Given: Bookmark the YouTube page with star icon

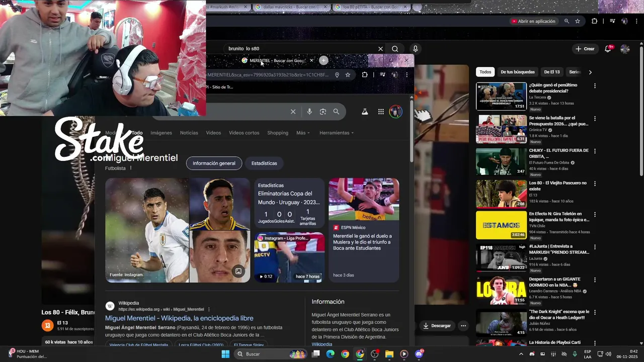Looking at the screenshot, I should click(x=578, y=21).
